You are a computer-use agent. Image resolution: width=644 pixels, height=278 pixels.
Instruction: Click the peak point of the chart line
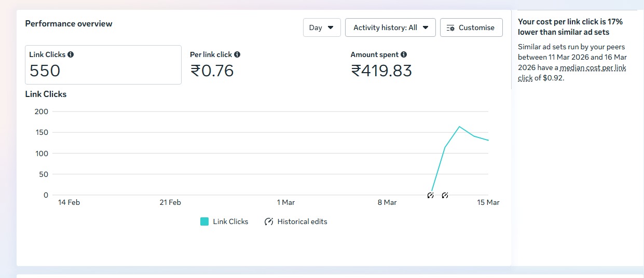459,126
